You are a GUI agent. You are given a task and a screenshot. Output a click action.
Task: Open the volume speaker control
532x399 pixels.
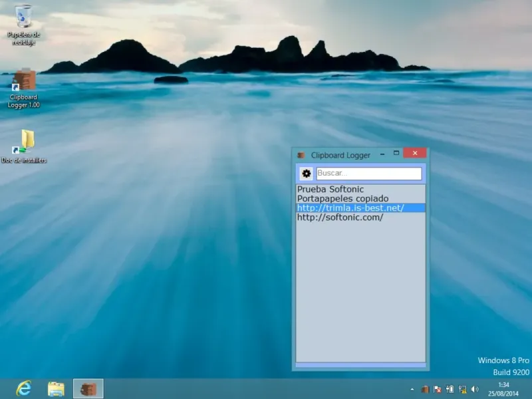click(x=475, y=389)
